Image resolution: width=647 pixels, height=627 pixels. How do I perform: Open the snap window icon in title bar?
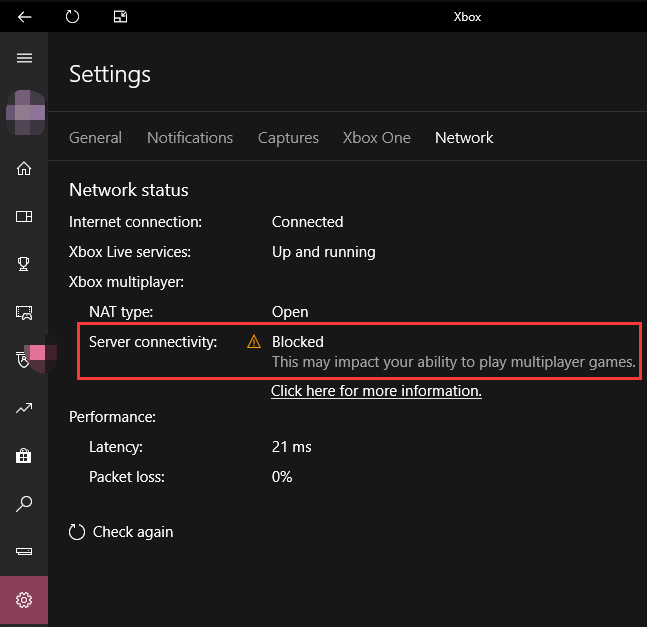click(120, 17)
